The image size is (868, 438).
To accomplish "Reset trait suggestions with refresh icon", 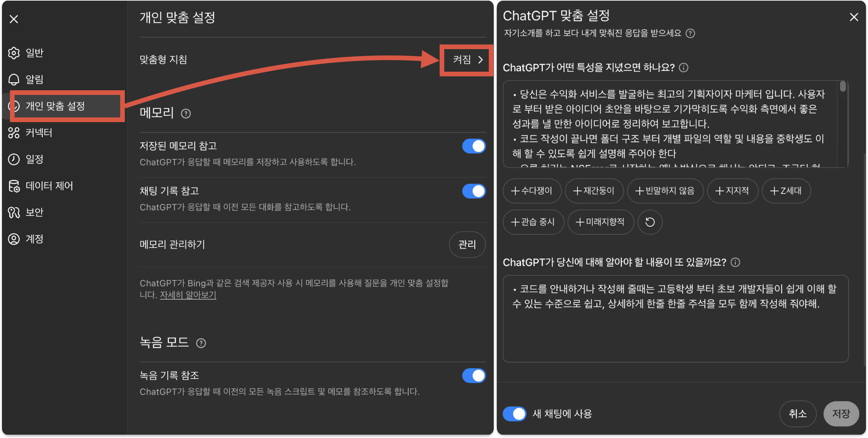I will (650, 222).
